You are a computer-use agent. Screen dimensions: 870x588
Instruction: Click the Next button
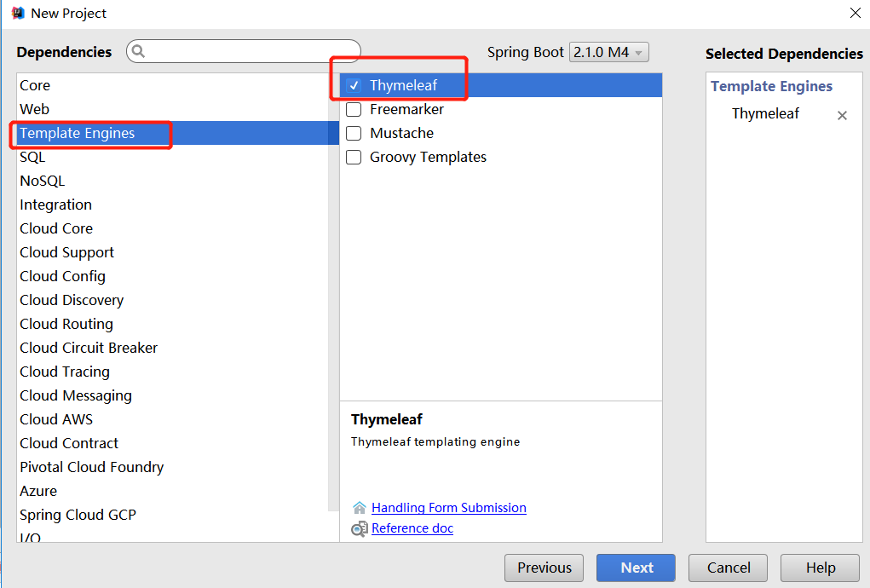pos(636,568)
